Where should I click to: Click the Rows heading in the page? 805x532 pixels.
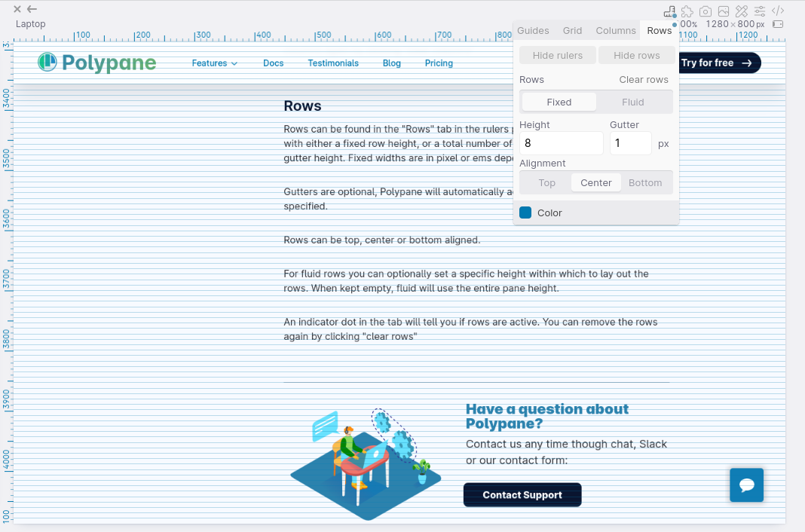(x=302, y=105)
